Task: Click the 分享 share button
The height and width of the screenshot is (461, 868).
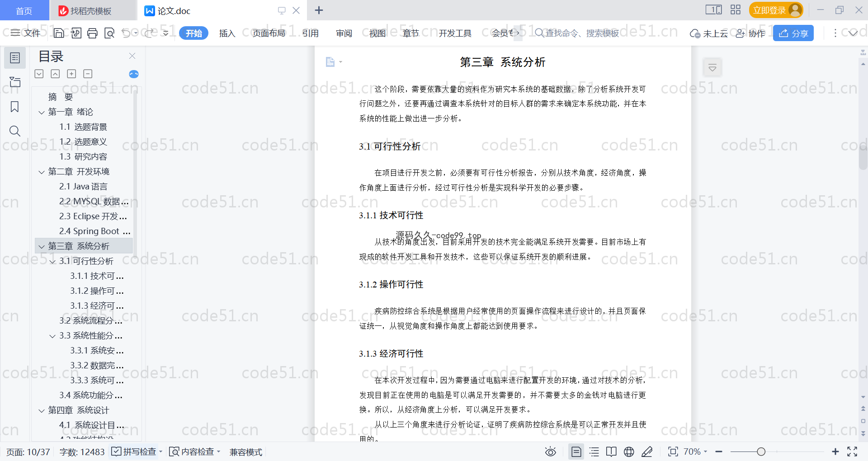Action: pyautogui.click(x=793, y=33)
